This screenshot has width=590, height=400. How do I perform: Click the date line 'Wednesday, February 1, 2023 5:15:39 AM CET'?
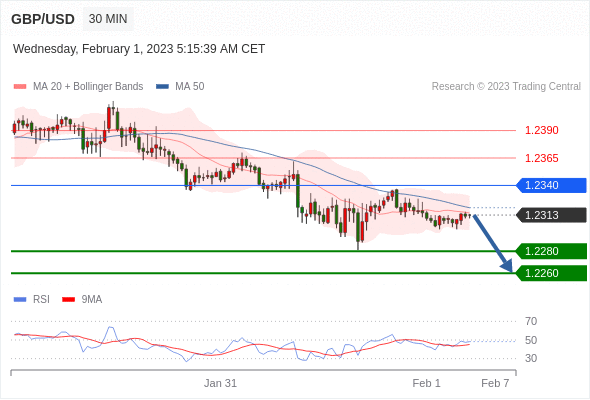139,49
